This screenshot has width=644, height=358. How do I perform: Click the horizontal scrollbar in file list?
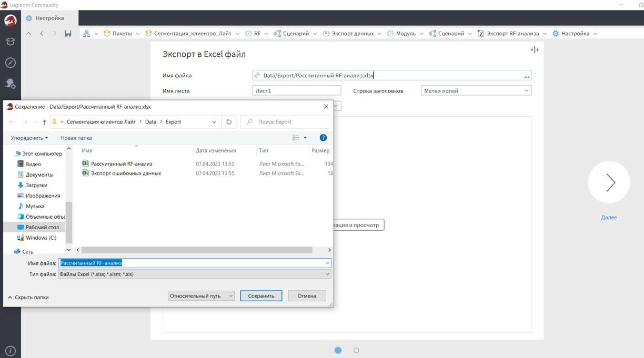coord(197,250)
